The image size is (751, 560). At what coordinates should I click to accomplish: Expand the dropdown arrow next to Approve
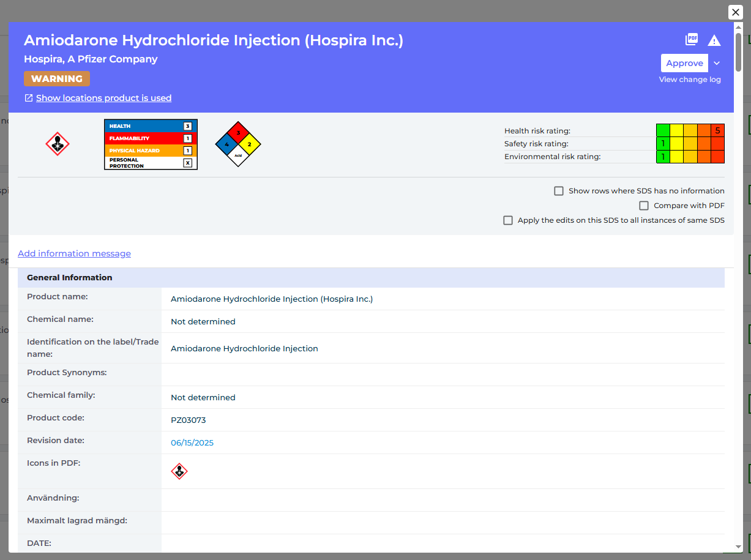(717, 64)
